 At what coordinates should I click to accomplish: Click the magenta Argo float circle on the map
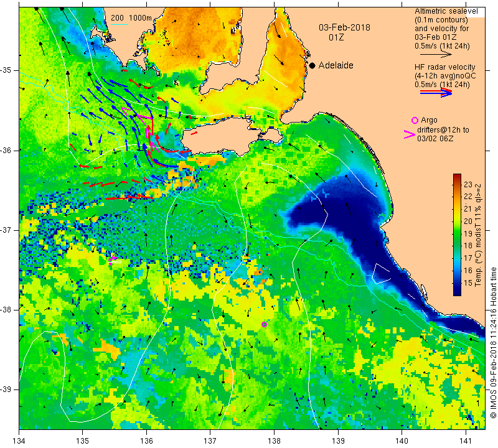pos(264,324)
